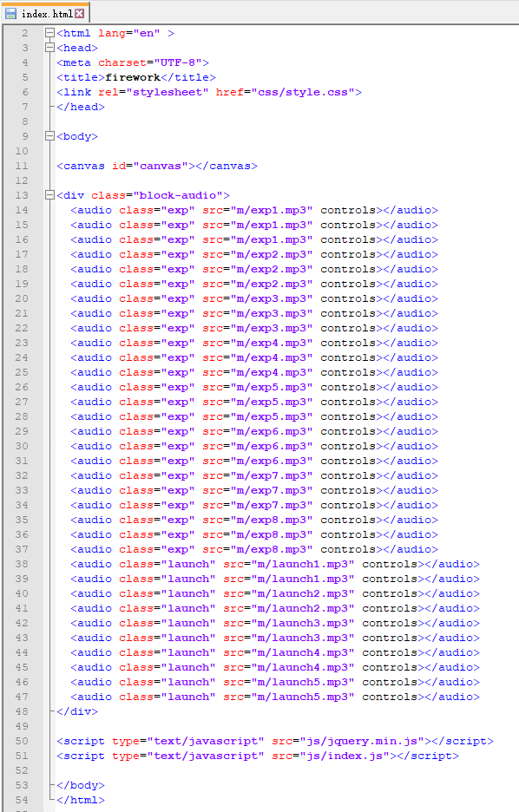
Task: Click the js/jquery.min.js script source
Action: coord(362,741)
